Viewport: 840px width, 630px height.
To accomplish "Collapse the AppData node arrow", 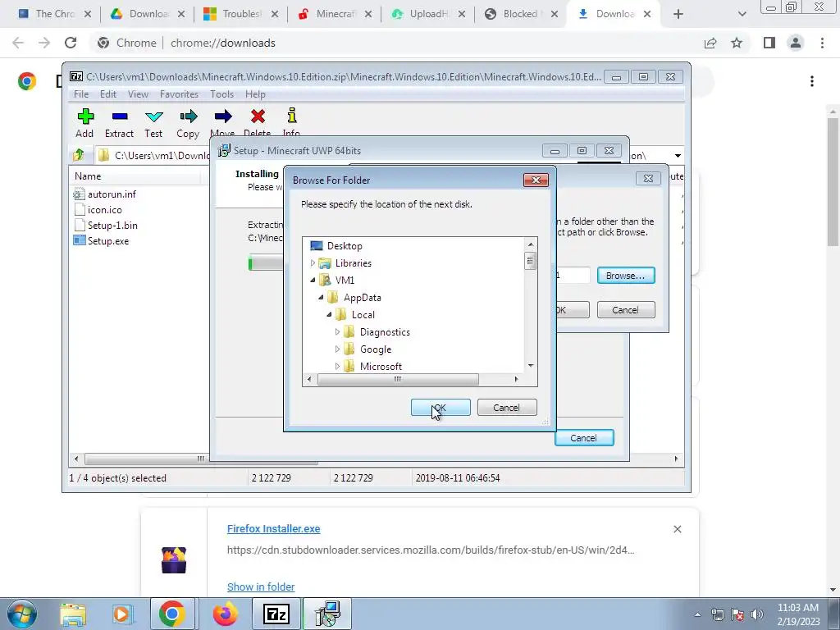I will click(321, 297).
